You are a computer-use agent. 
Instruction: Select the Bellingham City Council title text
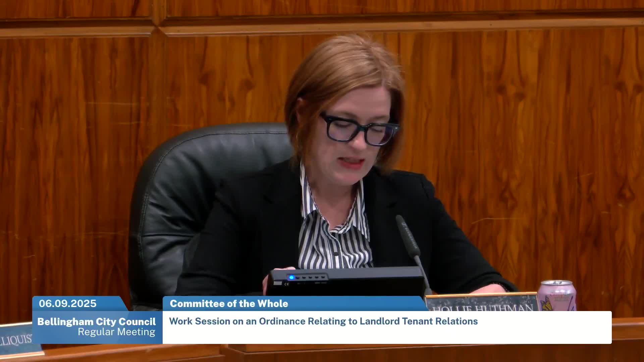point(96,322)
